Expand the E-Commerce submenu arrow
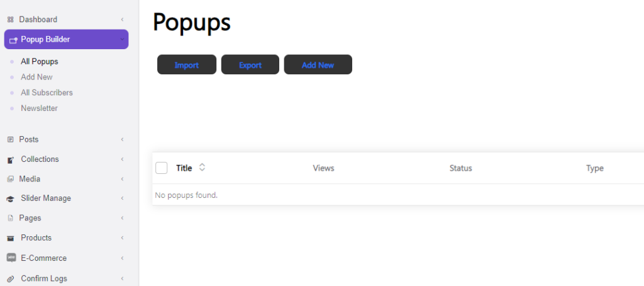644x286 pixels. pos(122,258)
